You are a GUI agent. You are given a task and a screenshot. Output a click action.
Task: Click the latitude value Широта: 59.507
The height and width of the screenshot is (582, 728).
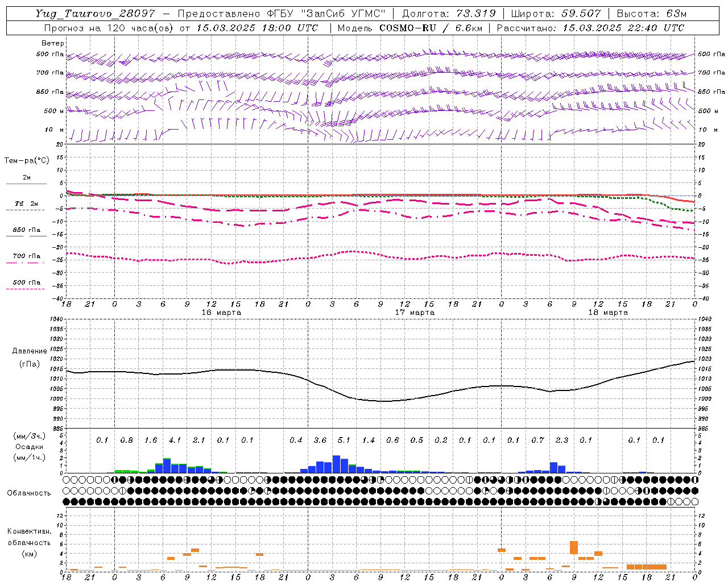[556, 14]
